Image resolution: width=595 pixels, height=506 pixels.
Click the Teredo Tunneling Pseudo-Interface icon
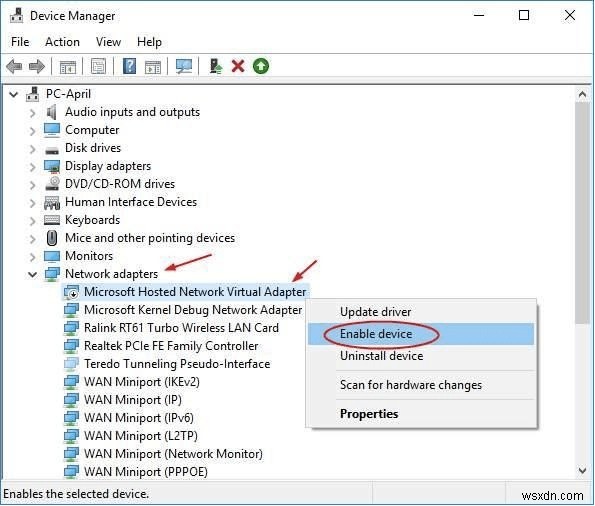coord(71,364)
